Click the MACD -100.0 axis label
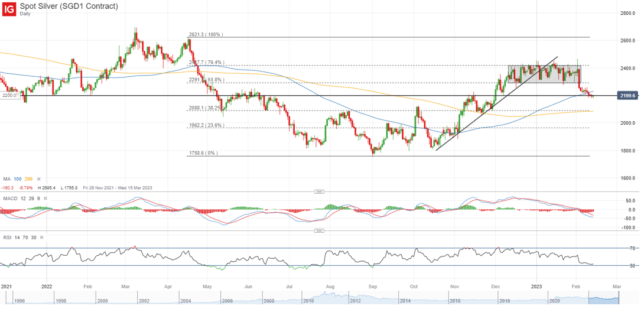The image size is (644, 309). (629, 227)
